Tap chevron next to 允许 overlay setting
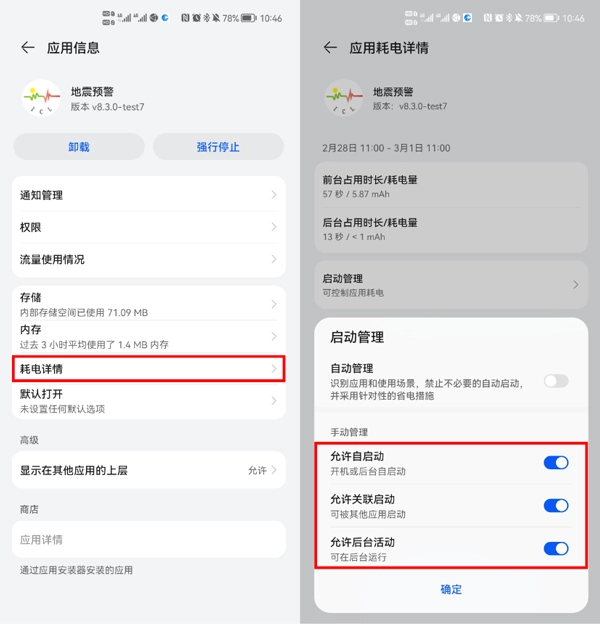The width and height of the screenshot is (600, 625). coord(274,470)
